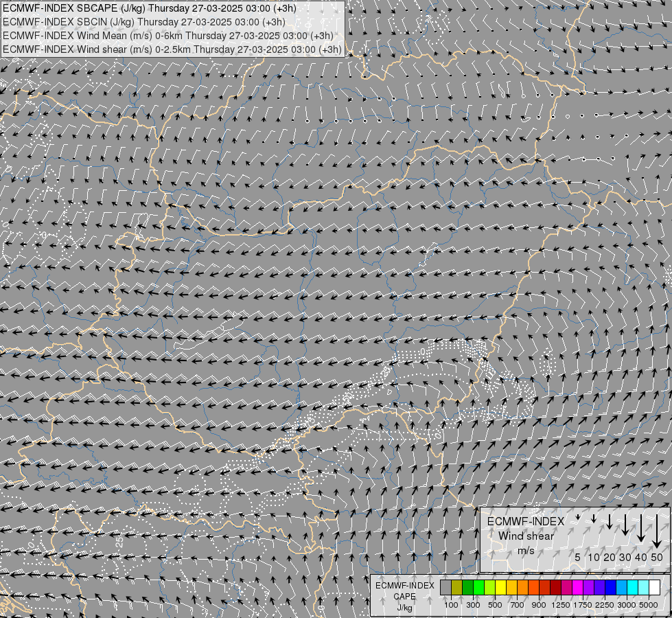
Task: Click the 50 m/s wind shear arrow in legend
Action: click(x=657, y=531)
